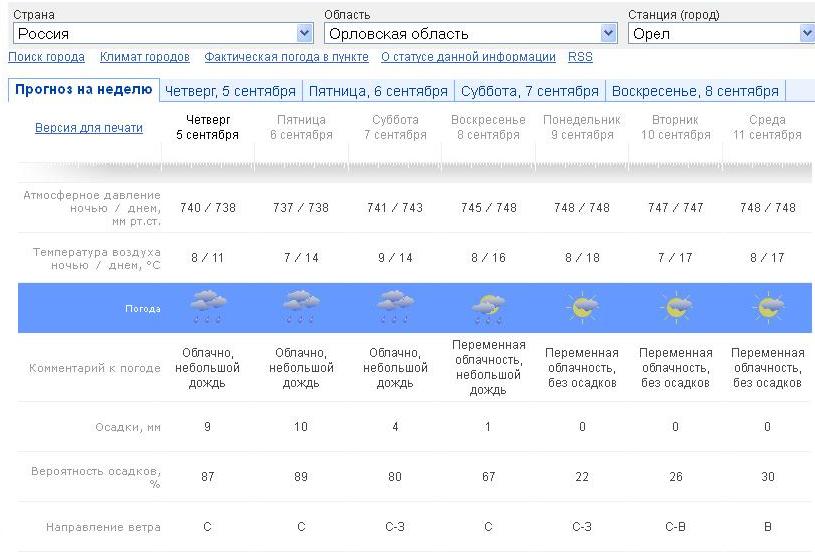Switch to Воскресенье, 8 сентября tab
Screen dimensions: 815x560
click(x=695, y=91)
